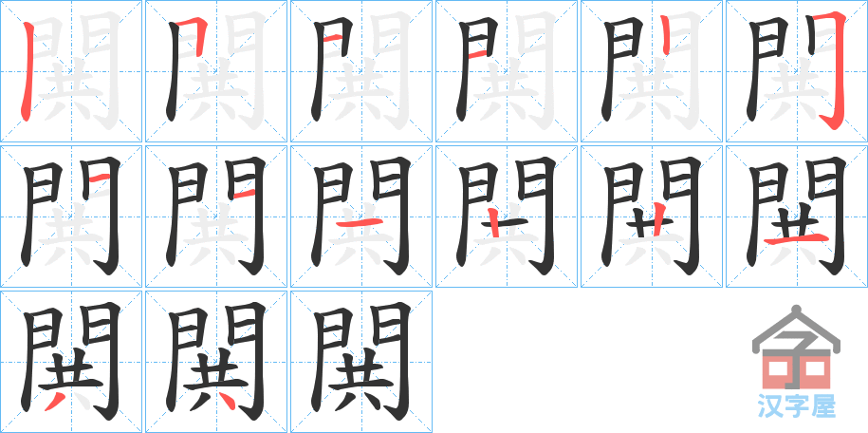Select the first stroke step thumbnail
This screenshot has width=868, height=433.
pyautogui.click(x=71, y=71)
